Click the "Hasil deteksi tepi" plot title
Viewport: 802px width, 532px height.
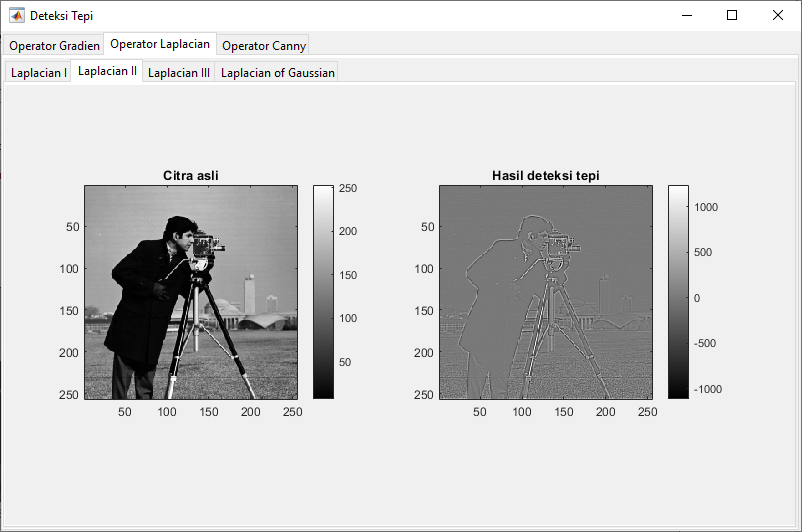click(x=546, y=176)
